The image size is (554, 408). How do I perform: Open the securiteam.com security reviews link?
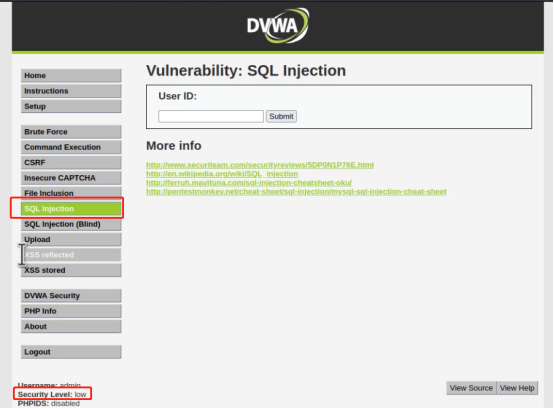[x=260, y=165]
